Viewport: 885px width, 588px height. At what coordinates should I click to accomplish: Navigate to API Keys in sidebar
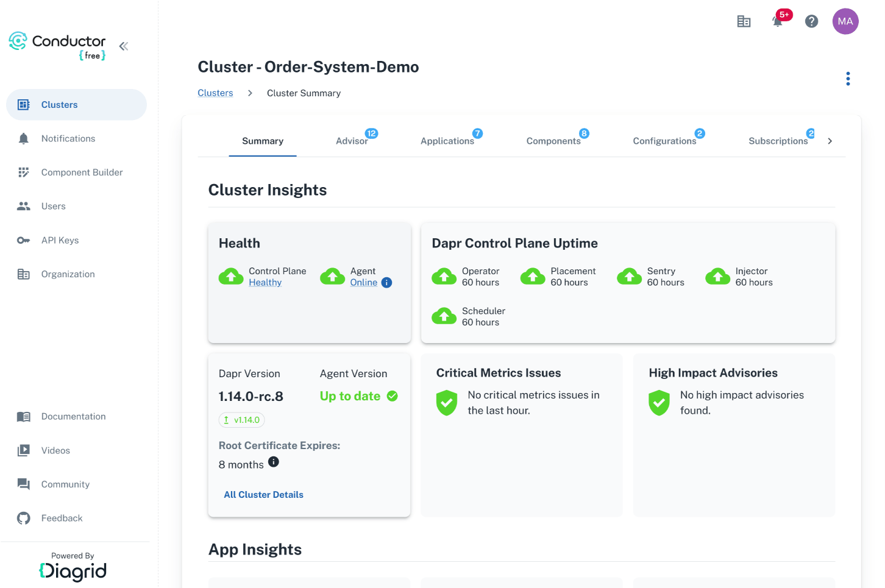coord(60,240)
